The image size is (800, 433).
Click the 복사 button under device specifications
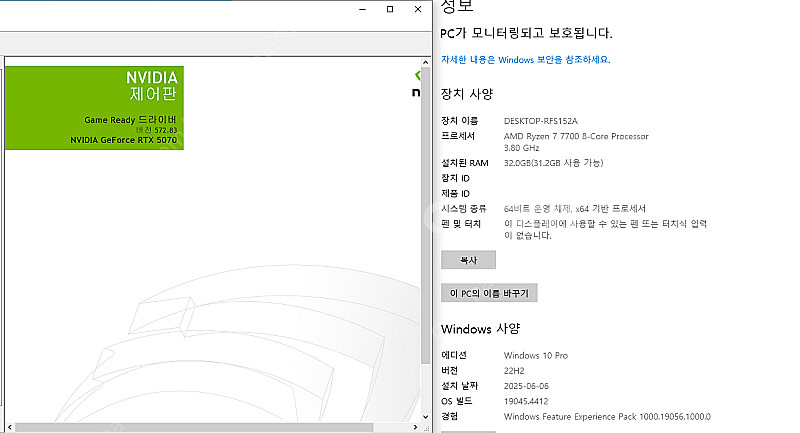pyautogui.click(x=468, y=260)
